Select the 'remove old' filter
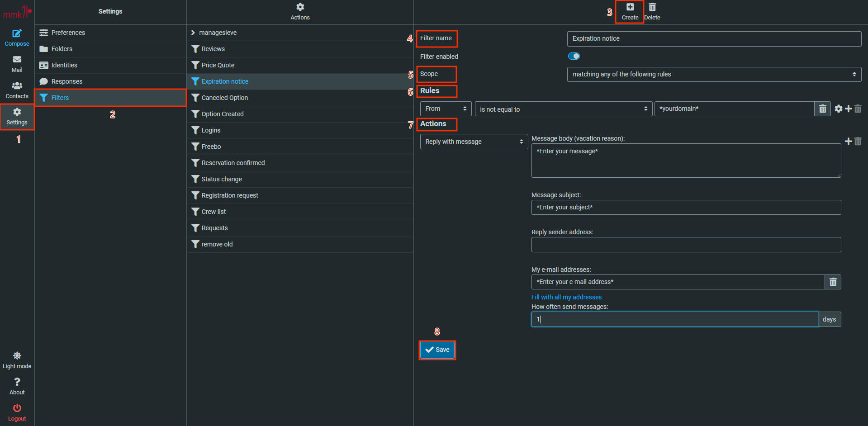 [x=300, y=244]
